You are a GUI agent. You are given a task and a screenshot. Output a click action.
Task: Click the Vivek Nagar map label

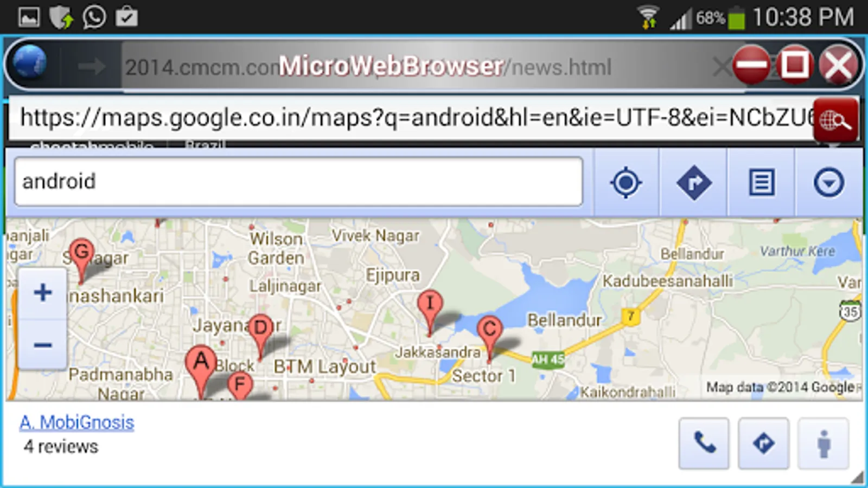(x=375, y=236)
